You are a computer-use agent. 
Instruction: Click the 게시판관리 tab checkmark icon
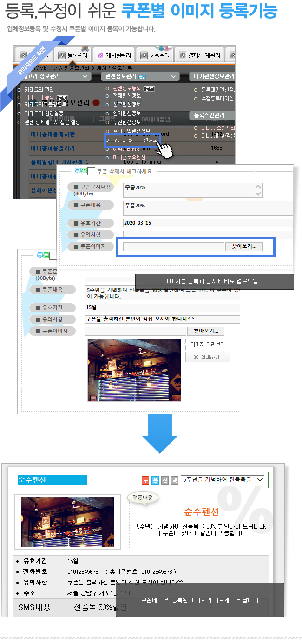click(100, 55)
